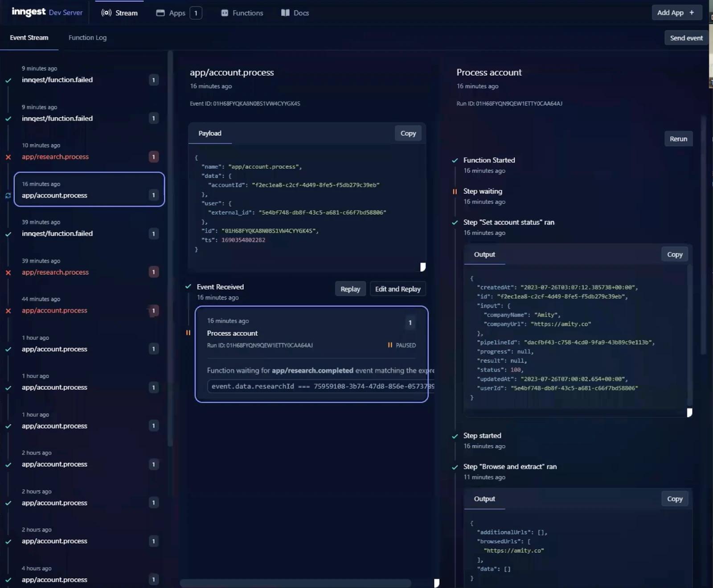
Task: Click the Stream broadcast icon
Action: pos(106,13)
